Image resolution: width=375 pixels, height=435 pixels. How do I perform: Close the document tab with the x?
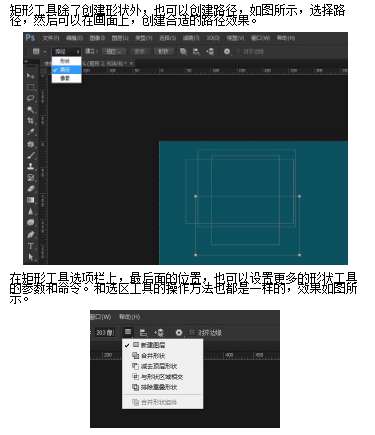[x=132, y=63]
